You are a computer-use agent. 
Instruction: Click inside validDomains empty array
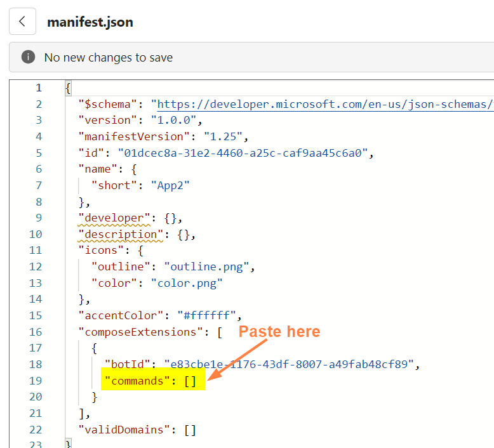coord(190,430)
